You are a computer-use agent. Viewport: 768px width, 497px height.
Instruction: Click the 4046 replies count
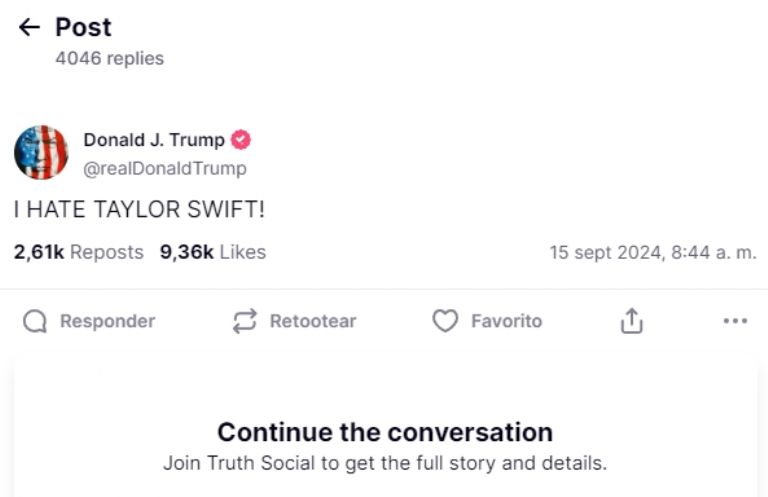[109, 58]
